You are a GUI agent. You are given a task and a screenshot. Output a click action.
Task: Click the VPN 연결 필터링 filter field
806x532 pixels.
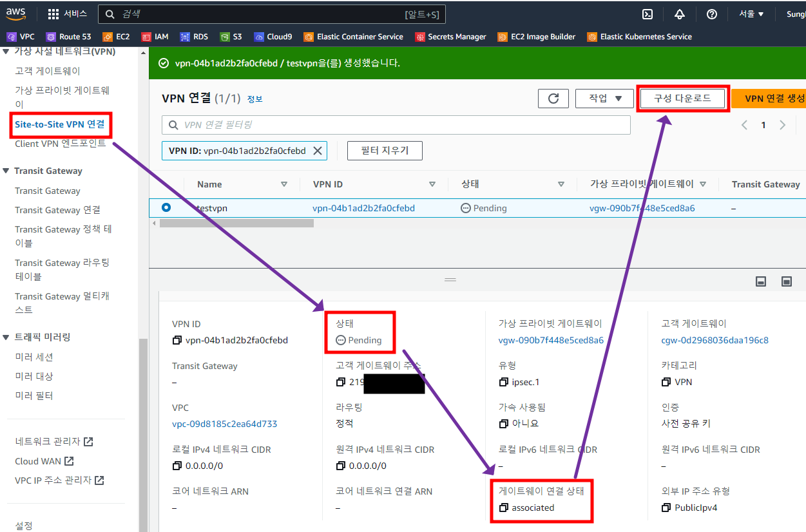[x=396, y=125]
